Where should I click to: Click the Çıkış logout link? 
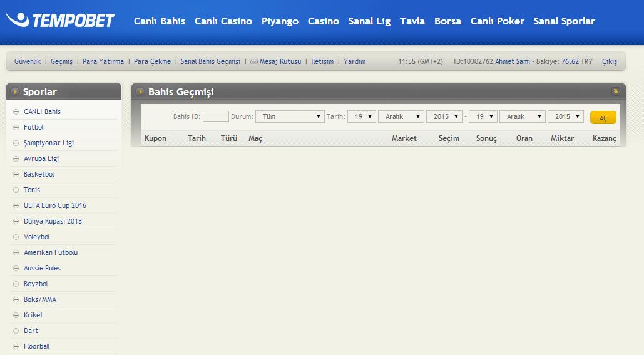609,62
